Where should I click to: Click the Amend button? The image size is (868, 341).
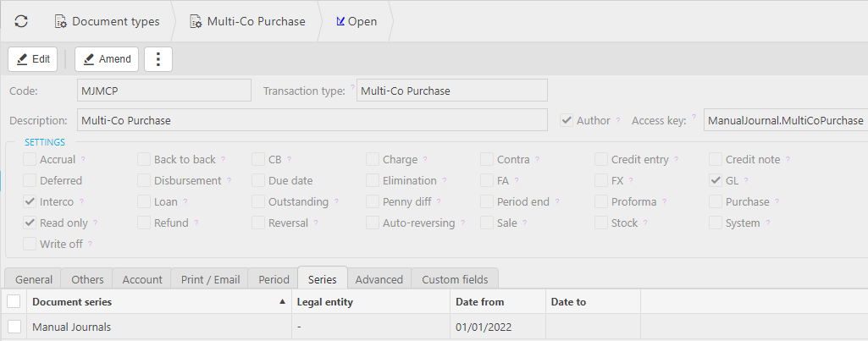pyautogui.click(x=107, y=59)
